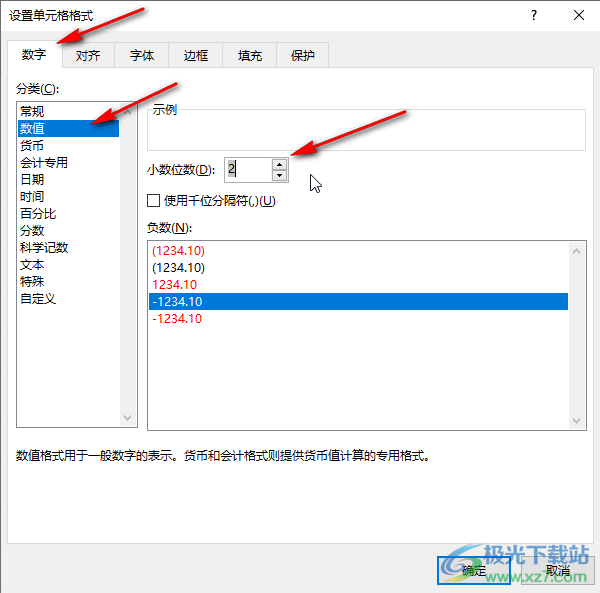Select red 1234.10 negative format

click(358, 285)
